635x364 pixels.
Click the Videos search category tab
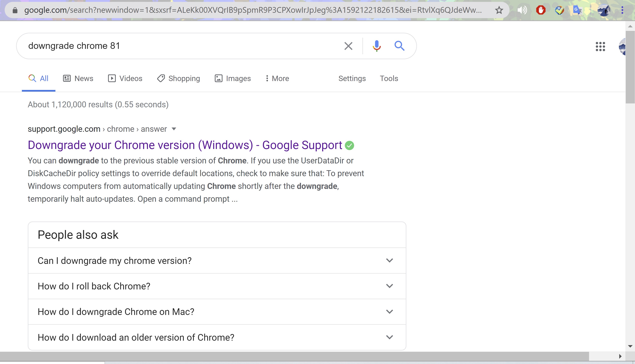(125, 78)
